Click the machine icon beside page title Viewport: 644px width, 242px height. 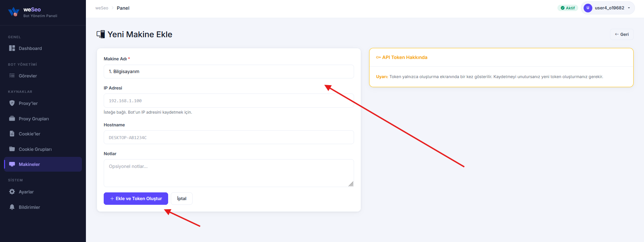pyautogui.click(x=101, y=34)
